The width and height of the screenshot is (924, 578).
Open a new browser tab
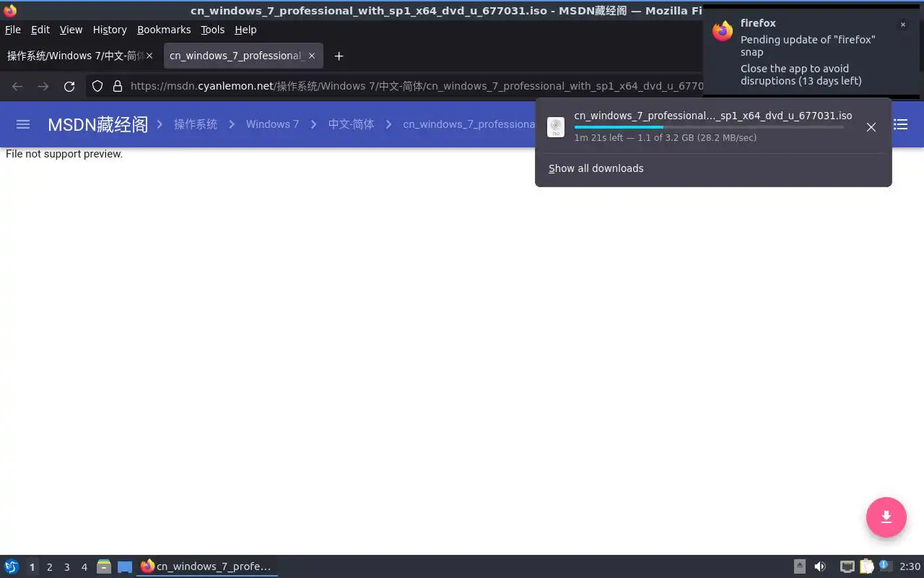(339, 56)
